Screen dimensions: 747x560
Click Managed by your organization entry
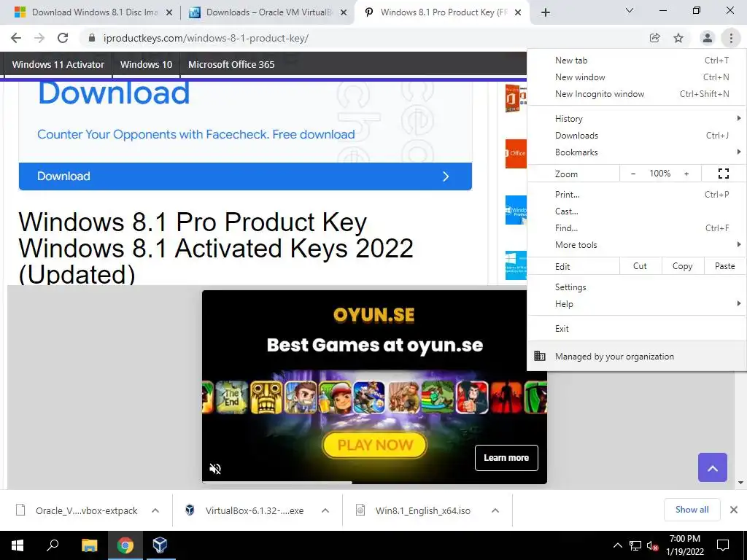[x=636, y=356]
